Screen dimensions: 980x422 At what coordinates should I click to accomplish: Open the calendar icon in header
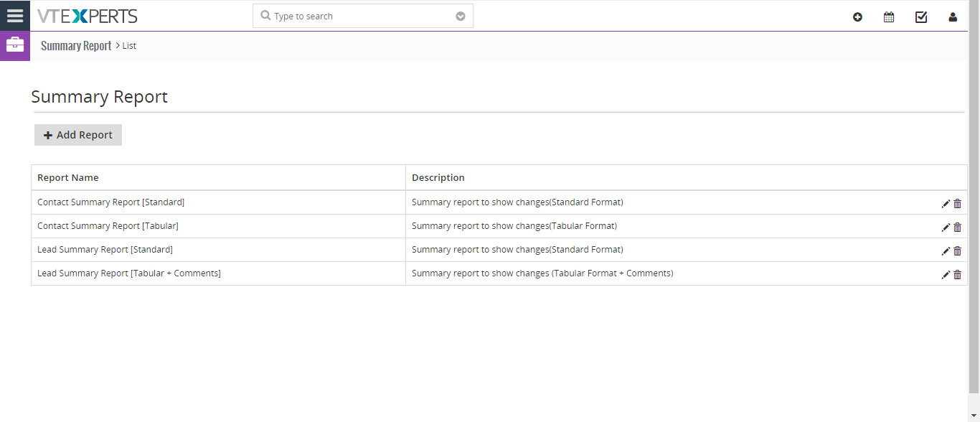[x=889, y=17]
